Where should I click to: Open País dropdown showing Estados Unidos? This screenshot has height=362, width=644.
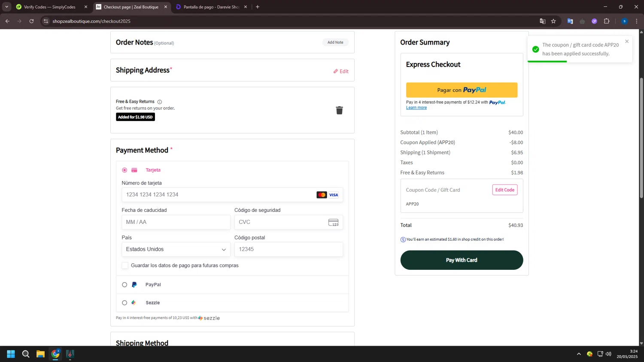tap(176, 249)
